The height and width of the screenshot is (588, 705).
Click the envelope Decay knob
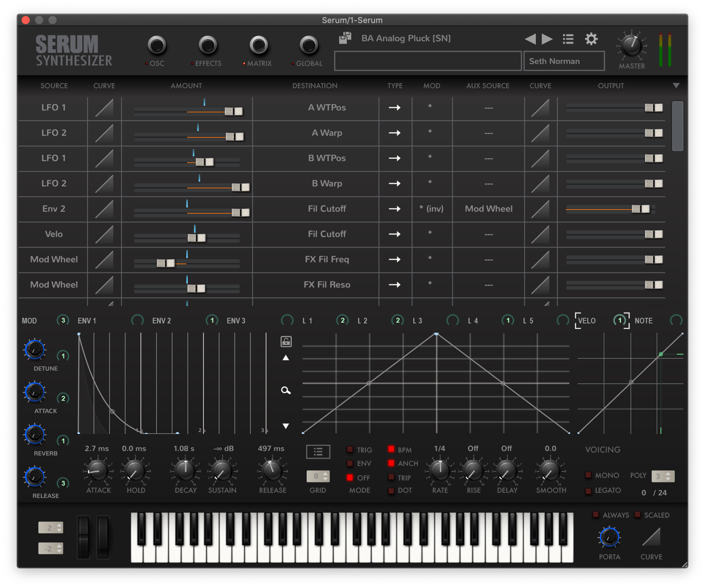(x=185, y=471)
